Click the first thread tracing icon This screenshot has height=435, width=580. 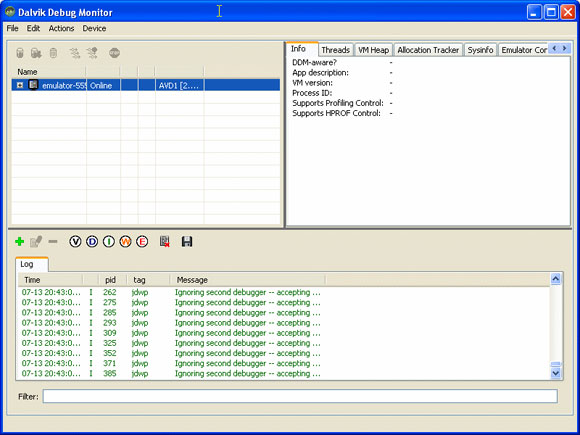75,53
